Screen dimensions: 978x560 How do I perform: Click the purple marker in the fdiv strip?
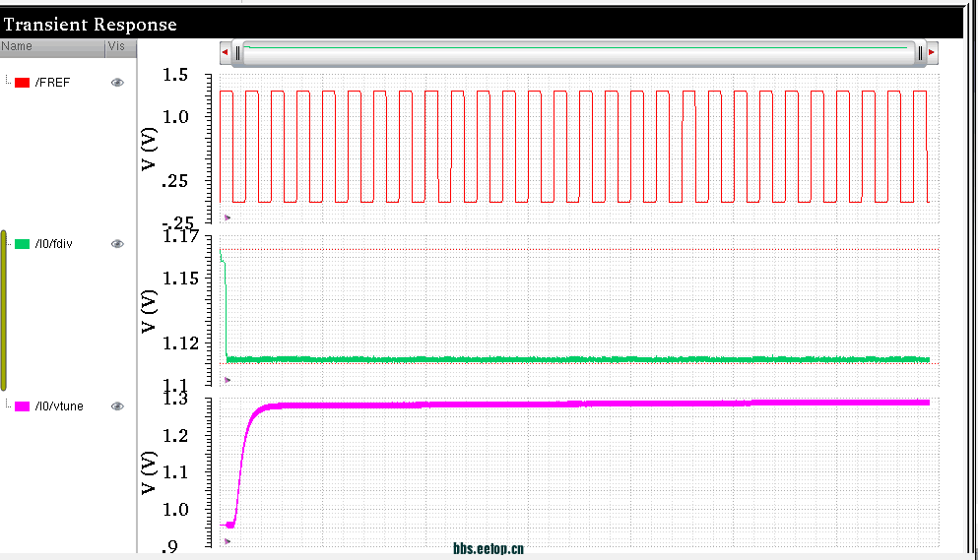click(228, 380)
